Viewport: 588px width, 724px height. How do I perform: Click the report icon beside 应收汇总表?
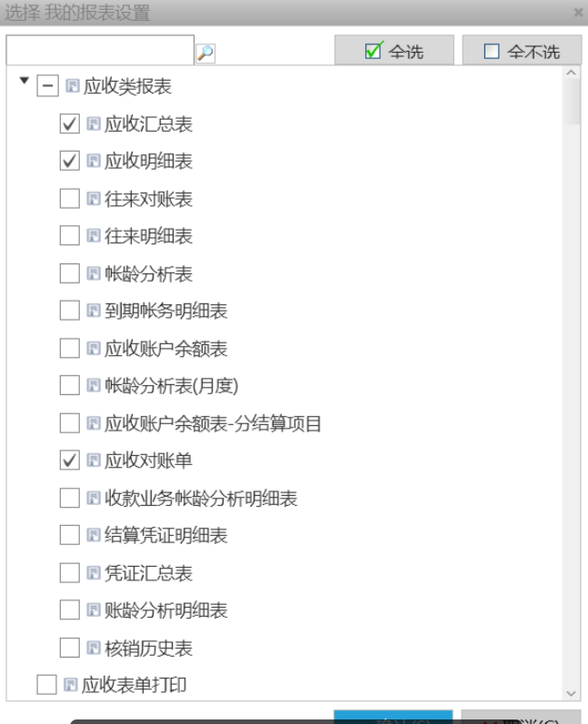pos(93,124)
